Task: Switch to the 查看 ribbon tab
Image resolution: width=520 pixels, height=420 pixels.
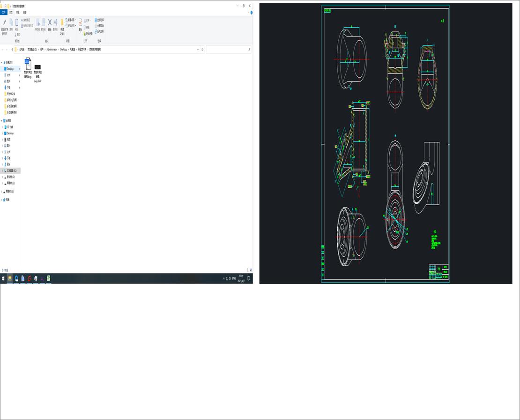Action: (x=25, y=12)
